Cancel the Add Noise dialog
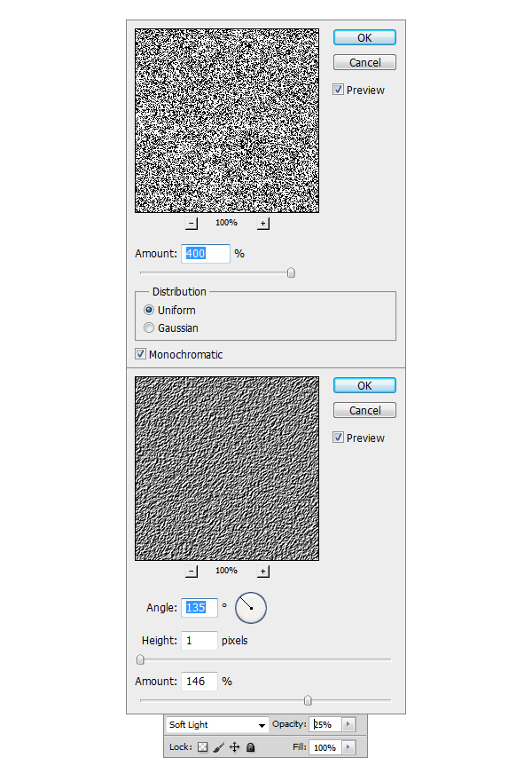Image resolution: width=532 pixels, height=781 pixels. tap(364, 62)
